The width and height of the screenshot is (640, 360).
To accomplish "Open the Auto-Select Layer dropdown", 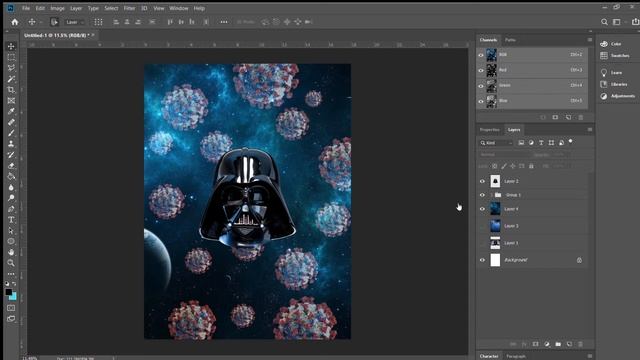I will 75,22.
